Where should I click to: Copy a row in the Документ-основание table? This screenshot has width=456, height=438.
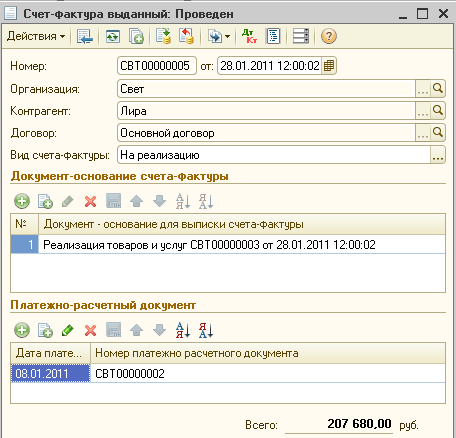pos(45,201)
